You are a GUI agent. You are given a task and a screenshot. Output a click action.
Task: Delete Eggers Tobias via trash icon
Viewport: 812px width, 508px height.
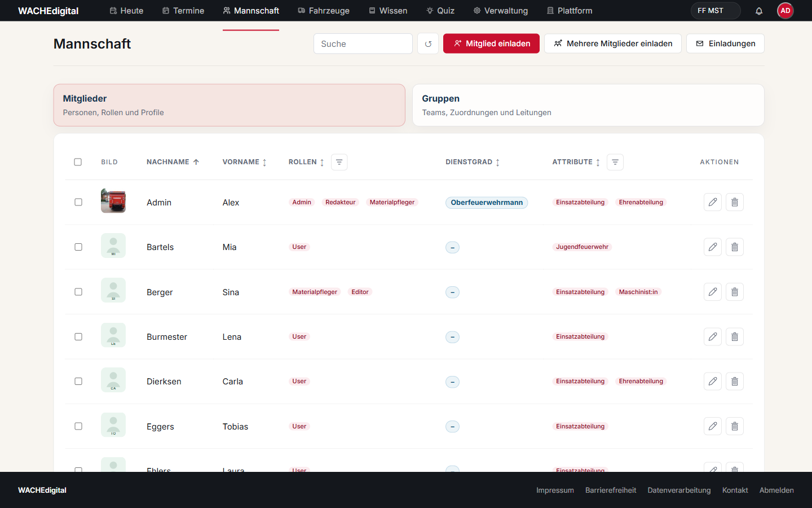point(735,426)
